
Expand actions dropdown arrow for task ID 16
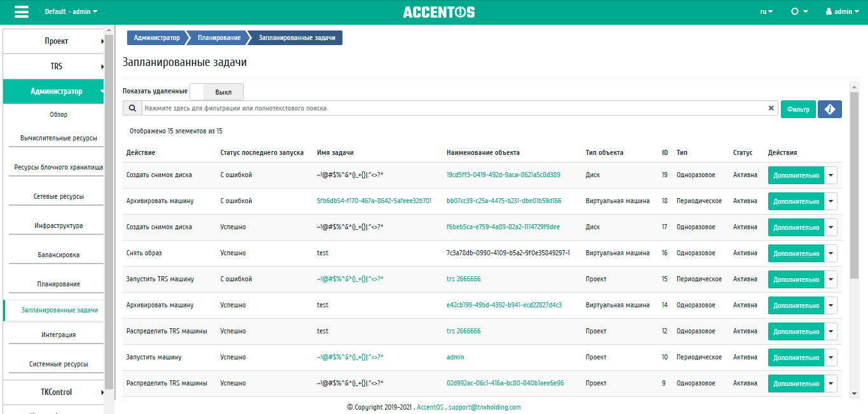tap(831, 253)
